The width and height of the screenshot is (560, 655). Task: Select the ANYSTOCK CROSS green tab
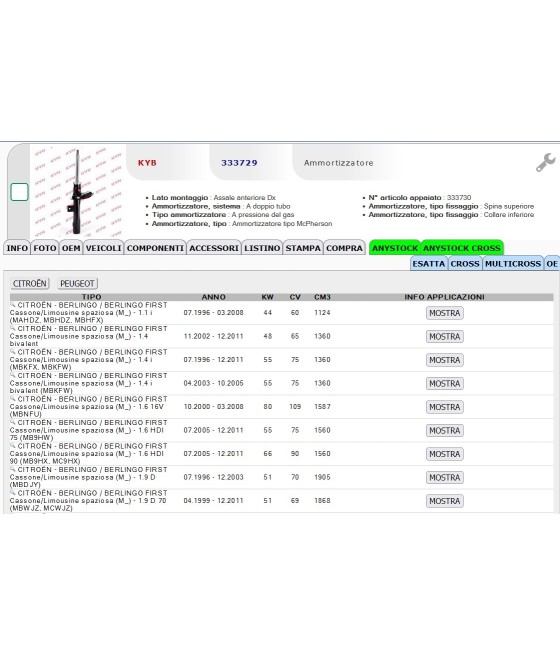coord(461,248)
